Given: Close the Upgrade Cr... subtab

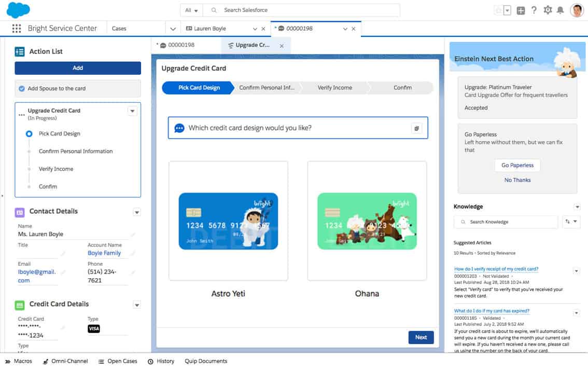Looking at the screenshot, I should point(282,46).
